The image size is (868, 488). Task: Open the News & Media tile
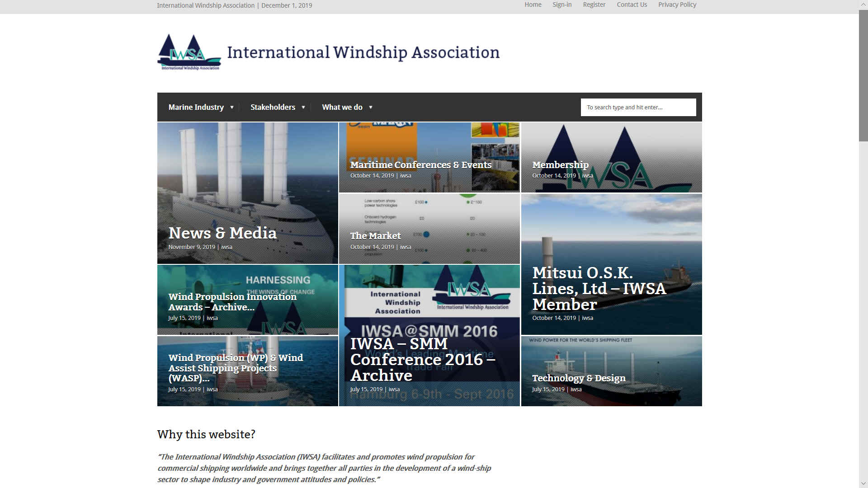(248, 193)
